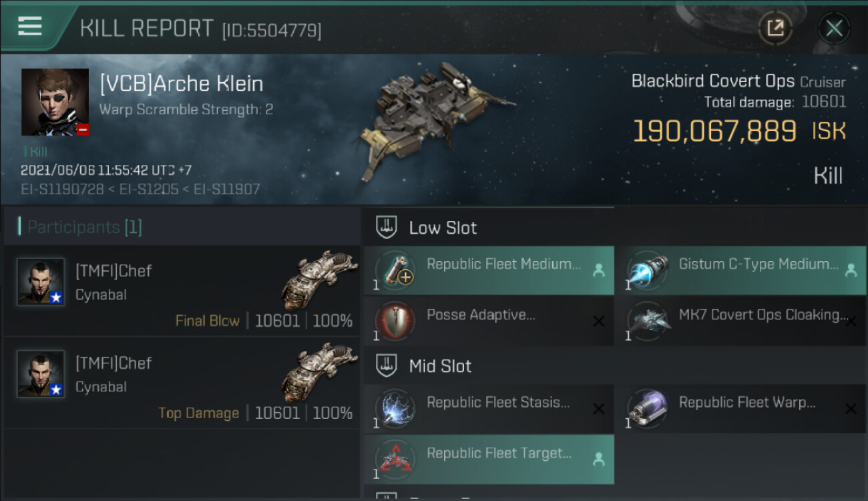This screenshot has width=868, height=501.
Task: Click the Posse Adaptive module icon
Action: [x=395, y=321]
